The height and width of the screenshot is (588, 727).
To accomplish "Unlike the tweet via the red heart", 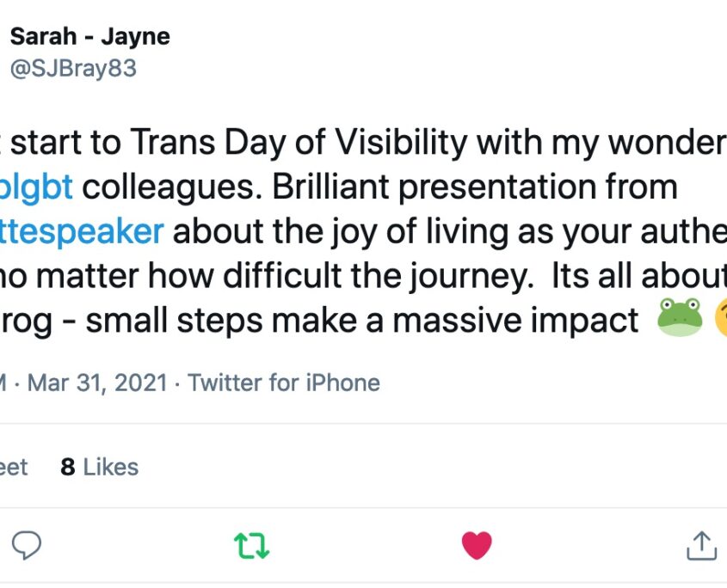I will point(477,545).
